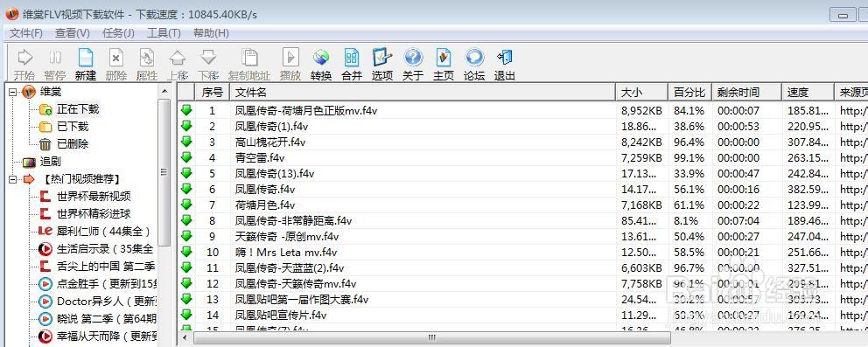This screenshot has height=347, width=868.
Task: Select 已删除 trash item in tree
Action: (72, 144)
